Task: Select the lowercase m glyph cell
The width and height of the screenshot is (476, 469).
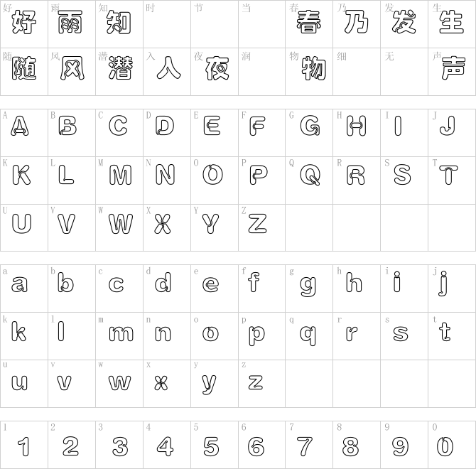Action: click(119, 336)
